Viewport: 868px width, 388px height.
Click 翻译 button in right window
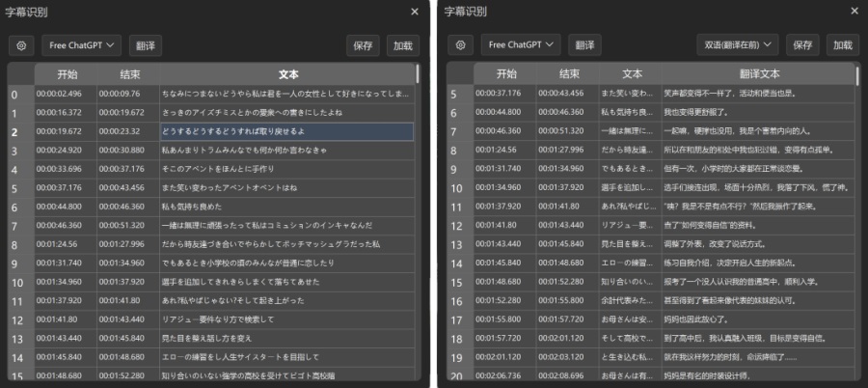coord(584,45)
